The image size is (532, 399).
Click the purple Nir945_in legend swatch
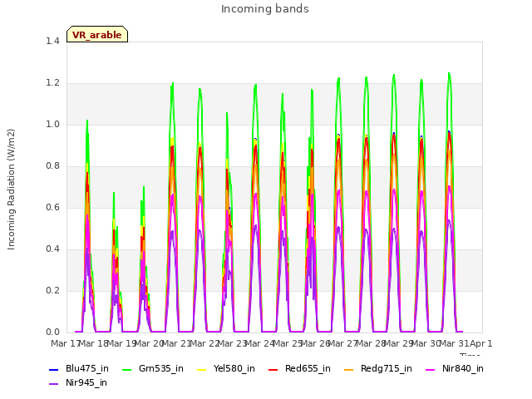point(53,384)
